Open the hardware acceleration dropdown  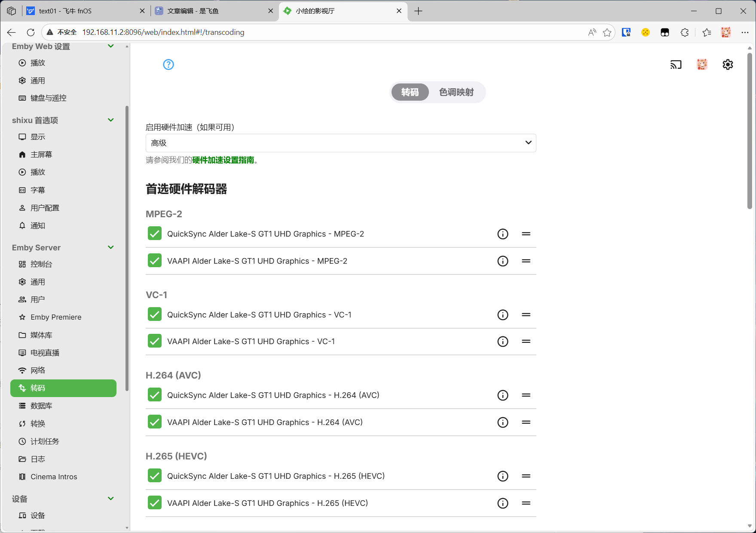pos(340,143)
